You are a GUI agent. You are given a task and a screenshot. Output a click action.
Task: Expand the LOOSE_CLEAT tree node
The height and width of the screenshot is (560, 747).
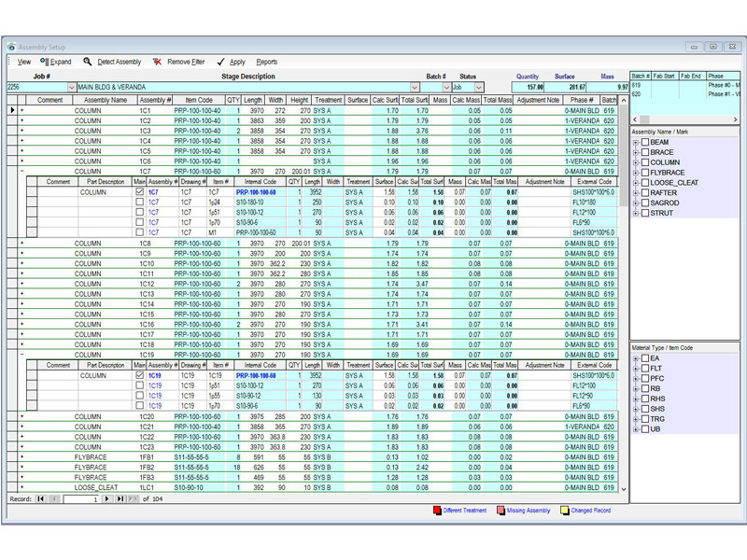click(636, 183)
